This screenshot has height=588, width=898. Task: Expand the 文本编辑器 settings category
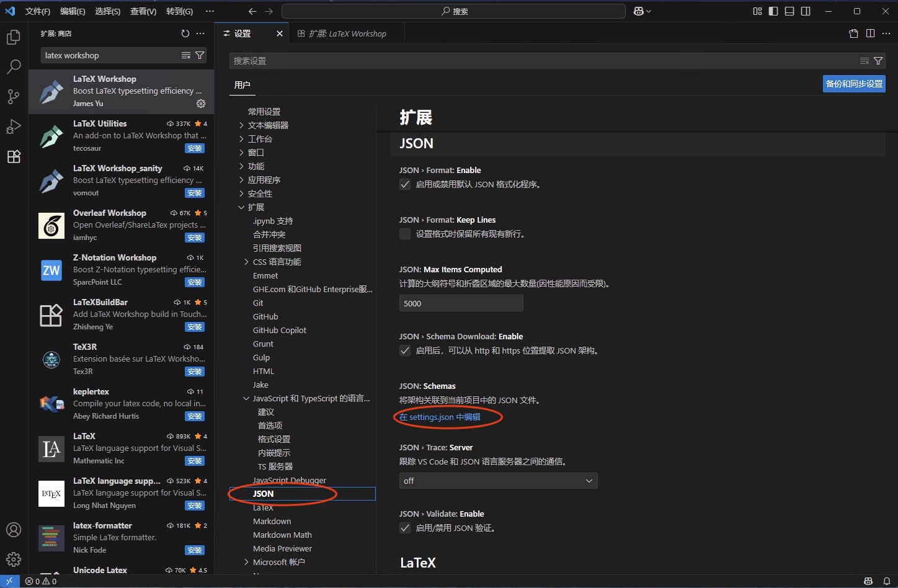241,125
